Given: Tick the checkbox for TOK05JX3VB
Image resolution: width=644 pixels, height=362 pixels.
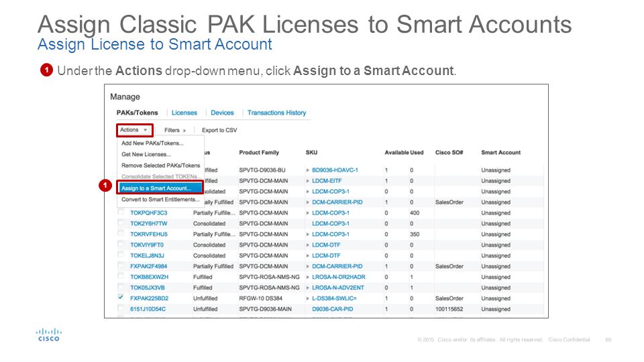Looking at the screenshot, I should pos(121,287).
